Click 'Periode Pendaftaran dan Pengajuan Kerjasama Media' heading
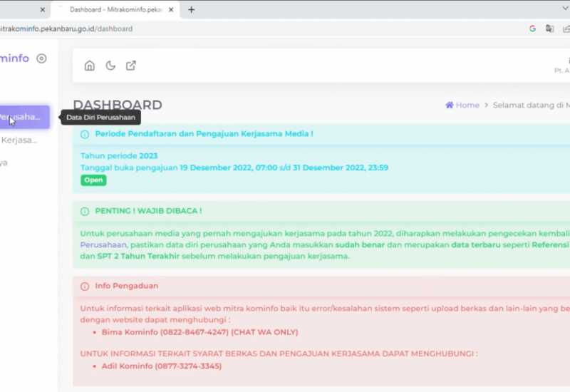Screen dimensions: 570x392 click(x=204, y=134)
